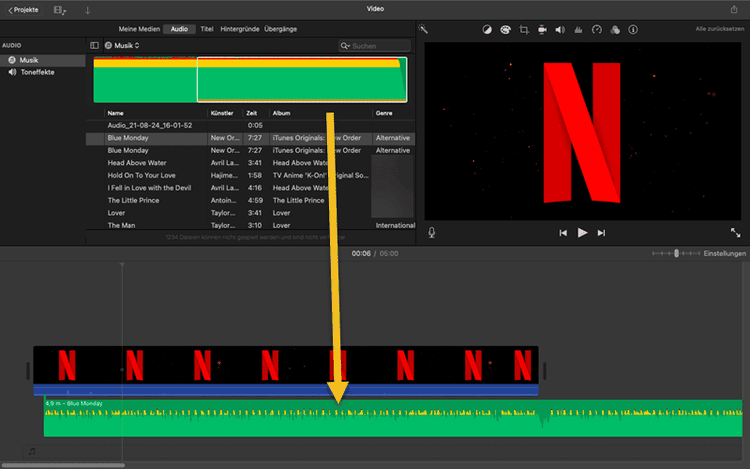Viewport: 750px width, 469px height.
Task: Open timeline Einstellungen
Action: pos(724,253)
